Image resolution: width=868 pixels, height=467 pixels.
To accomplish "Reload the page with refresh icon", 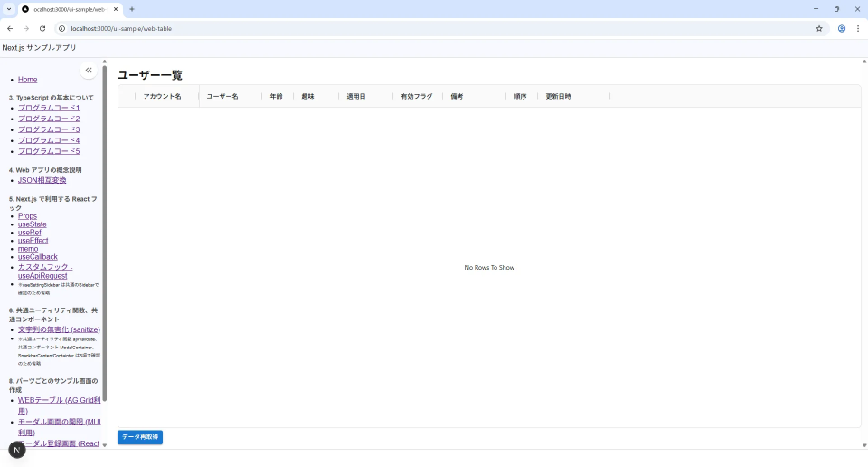I will pyautogui.click(x=42, y=28).
